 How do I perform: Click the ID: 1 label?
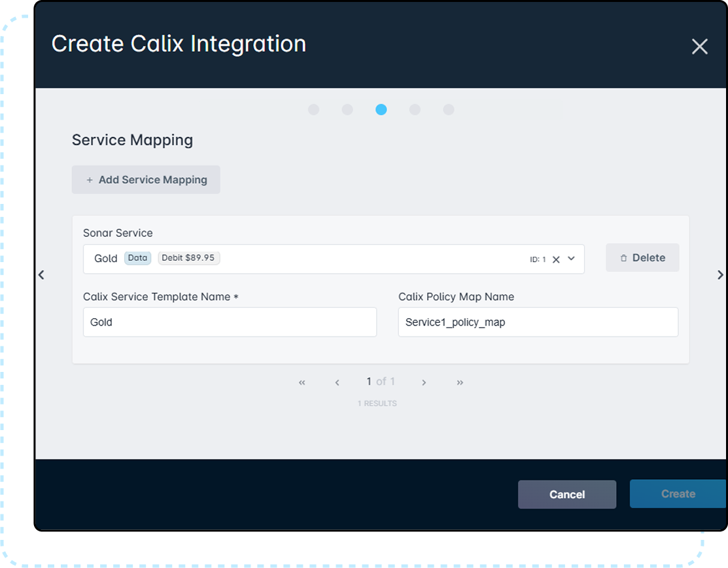[538, 259]
